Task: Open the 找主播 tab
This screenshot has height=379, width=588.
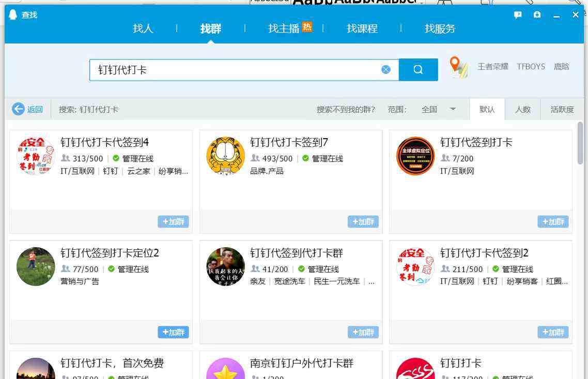Action: pyautogui.click(x=284, y=28)
